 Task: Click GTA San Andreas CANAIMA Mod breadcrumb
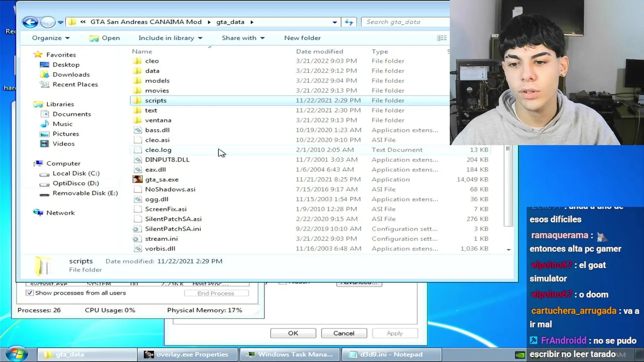tap(146, 22)
